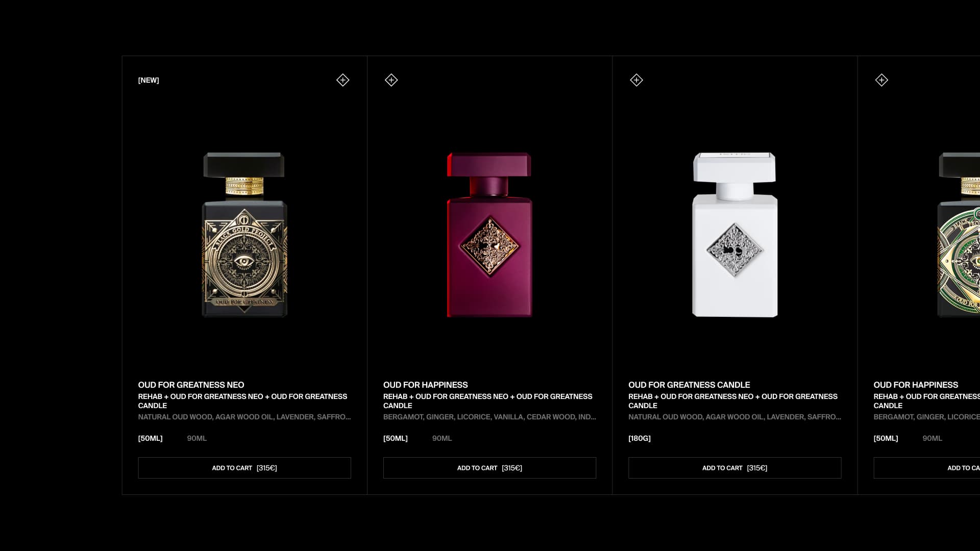Add Oud For Greatness Candle to cart
The width and height of the screenshot is (980, 551).
[x=734, y=468]
